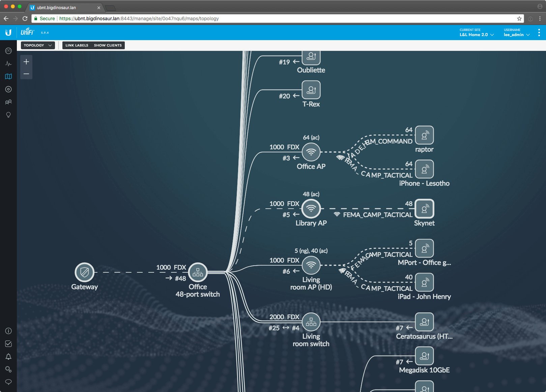Go to the Clients page icon
Viewport: 546px width, 392px height.
tap(8, 102)
